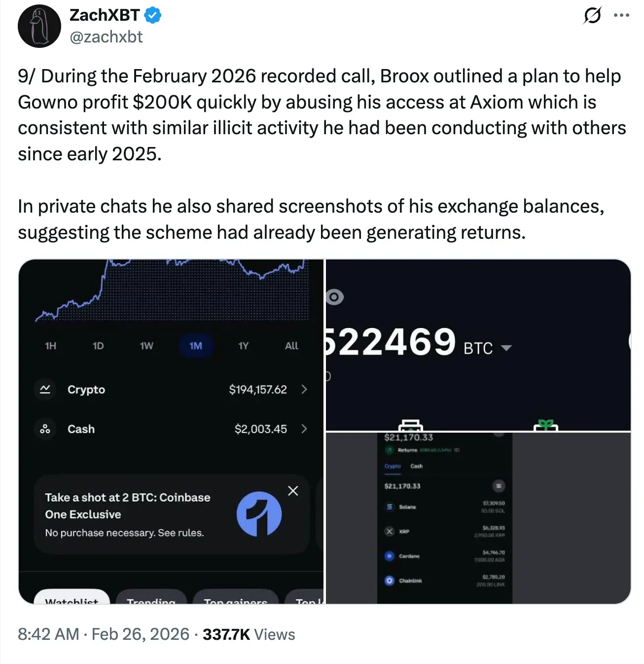Image resolution: width=644 pixels, height=664 pixels.
Task: Open the Grok actions icon
Action: point(591,16)
